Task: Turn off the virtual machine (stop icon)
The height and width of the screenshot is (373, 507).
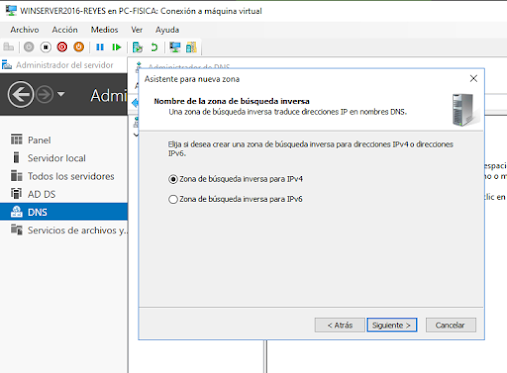Action: [x=46, y=47]
